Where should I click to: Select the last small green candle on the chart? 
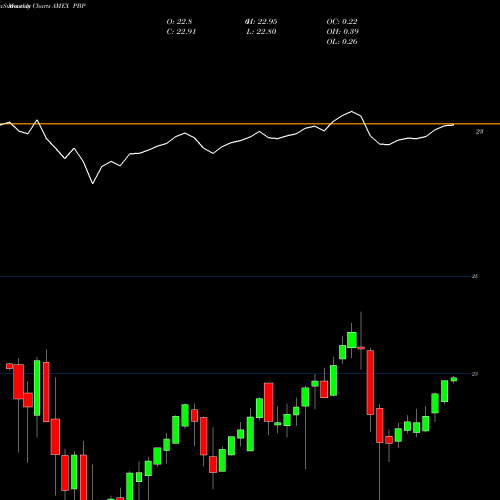[x=454, y=379]
